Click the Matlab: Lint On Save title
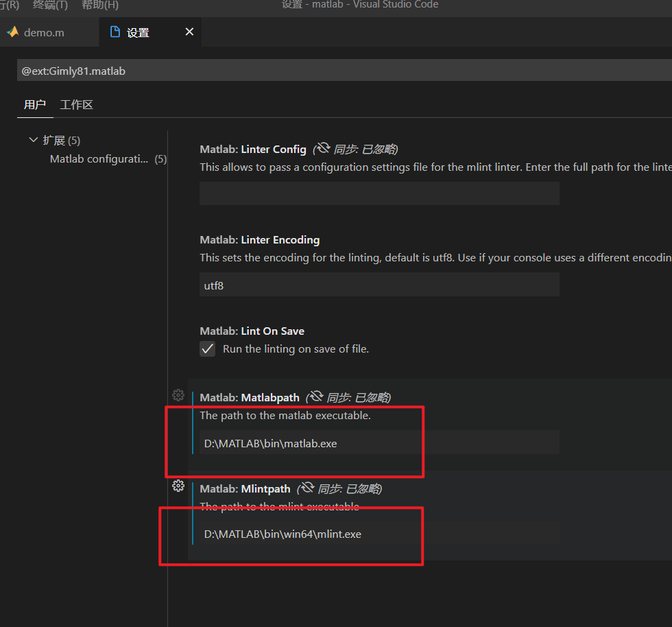The image size is (672, 627). click(x=252, y=331)
